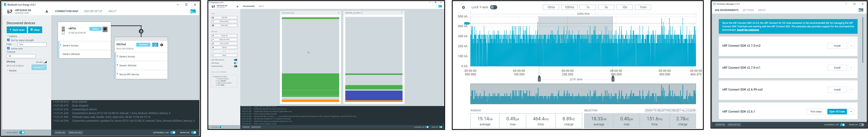This screenshot has height=137, width=868.
Task: Open dropdown for SDK v2.7.0-rc1 Install
Action: (x=851, y=68)
